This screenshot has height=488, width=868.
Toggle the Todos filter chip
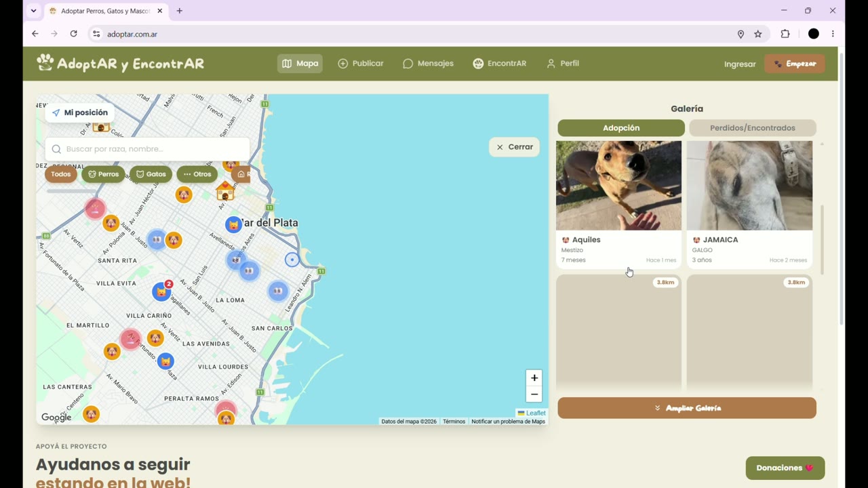[61, 174]
